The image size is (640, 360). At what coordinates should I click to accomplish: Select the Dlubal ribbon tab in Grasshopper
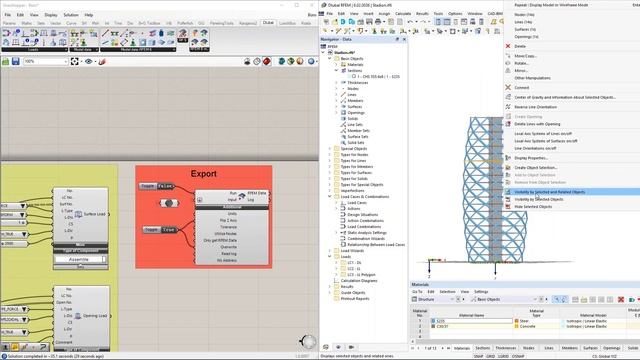268,23
